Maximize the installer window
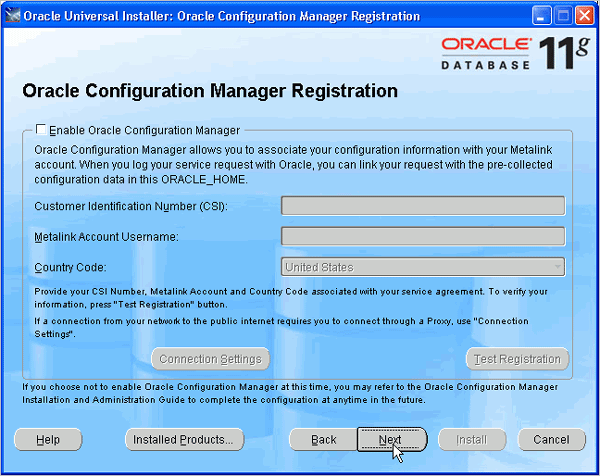This screenshot has height=476, width=600. tap(563, 16)
